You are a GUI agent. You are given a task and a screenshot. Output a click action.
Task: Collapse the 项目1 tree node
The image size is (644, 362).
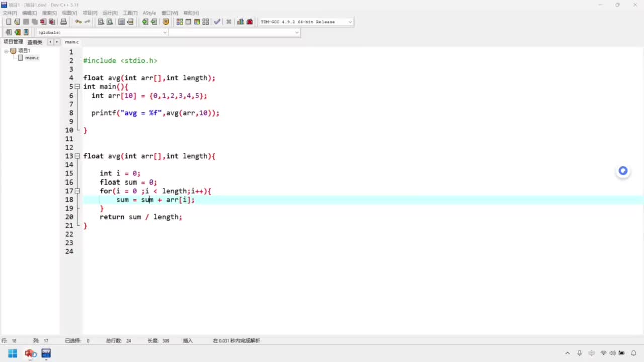coord(6,51)
